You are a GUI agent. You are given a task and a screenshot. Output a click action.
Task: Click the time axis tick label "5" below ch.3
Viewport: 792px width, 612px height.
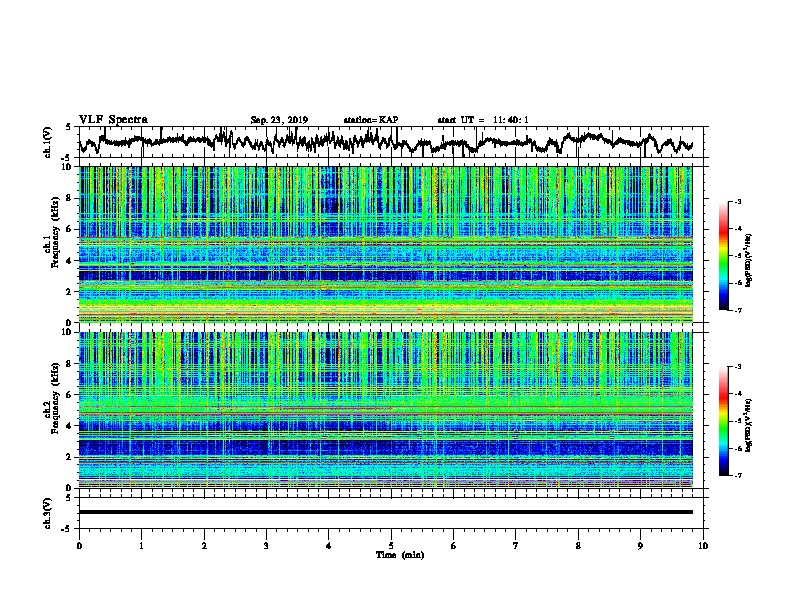(391, 546)
